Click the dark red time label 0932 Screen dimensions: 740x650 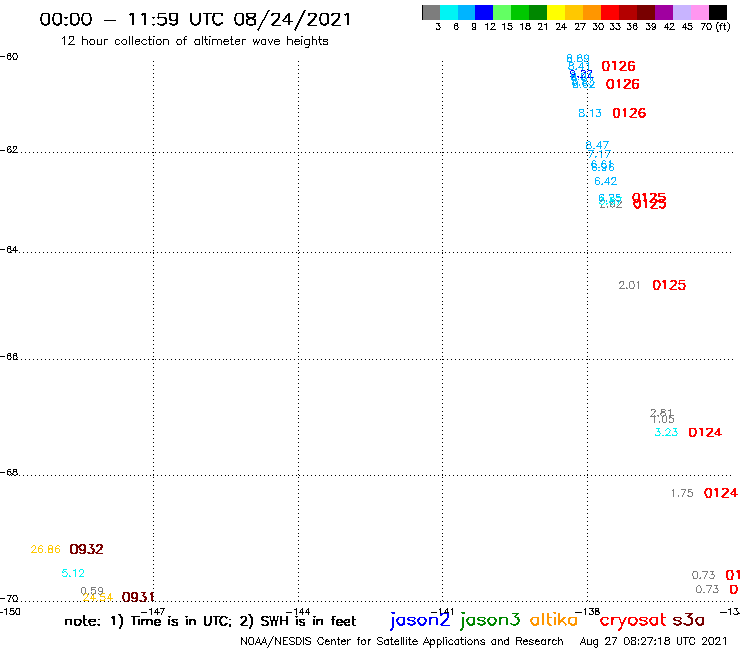click(86, 549)
